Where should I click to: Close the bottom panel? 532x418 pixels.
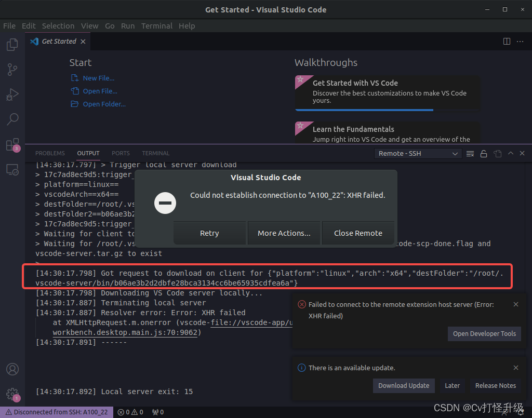[x=522, y=154]
